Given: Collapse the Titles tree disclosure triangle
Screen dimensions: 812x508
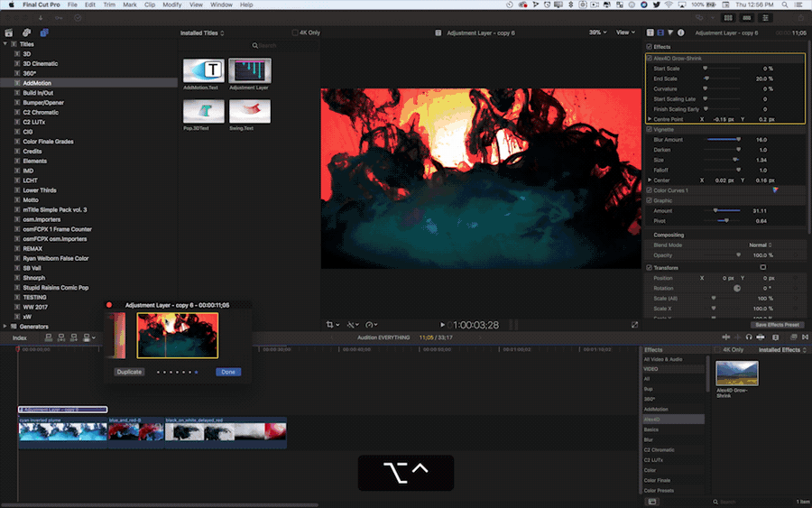Looking at the screenshot, I should (5, 44).
